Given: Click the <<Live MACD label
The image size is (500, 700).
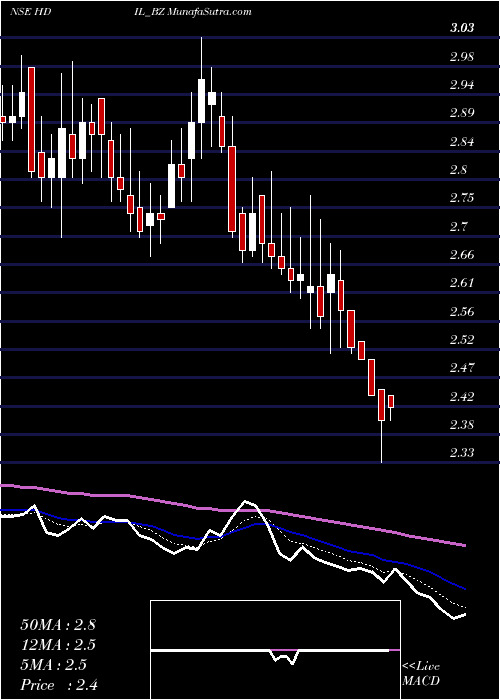Looking at the screenshot, I should pyautogui.click(x=421, y=674).
